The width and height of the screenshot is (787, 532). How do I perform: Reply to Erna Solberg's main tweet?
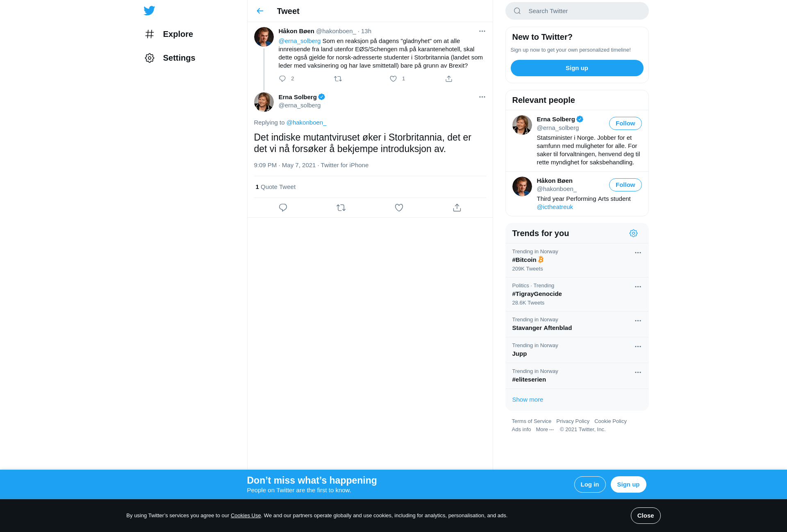click(x=283, y=208)
